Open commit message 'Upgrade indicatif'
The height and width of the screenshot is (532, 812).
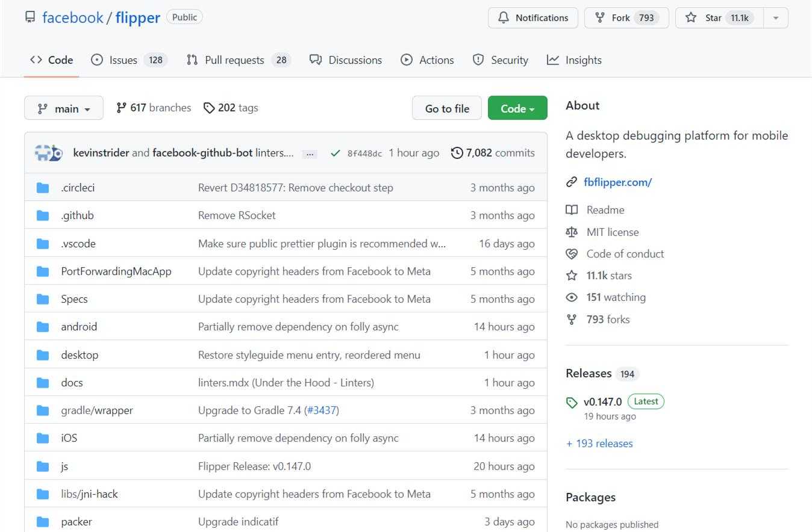pyautogui.click(x=238, y=522)
